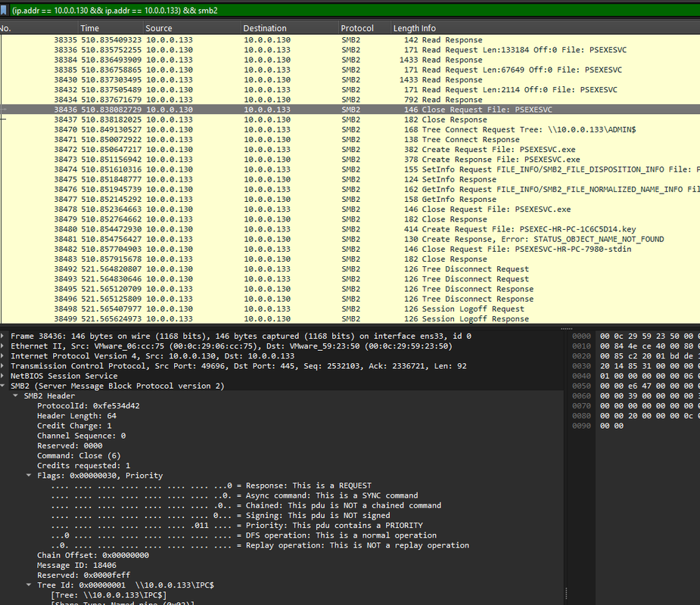Collapse the SMB2 Header subtree
This screenshot has height=605, width=700.
coord(16,396)
